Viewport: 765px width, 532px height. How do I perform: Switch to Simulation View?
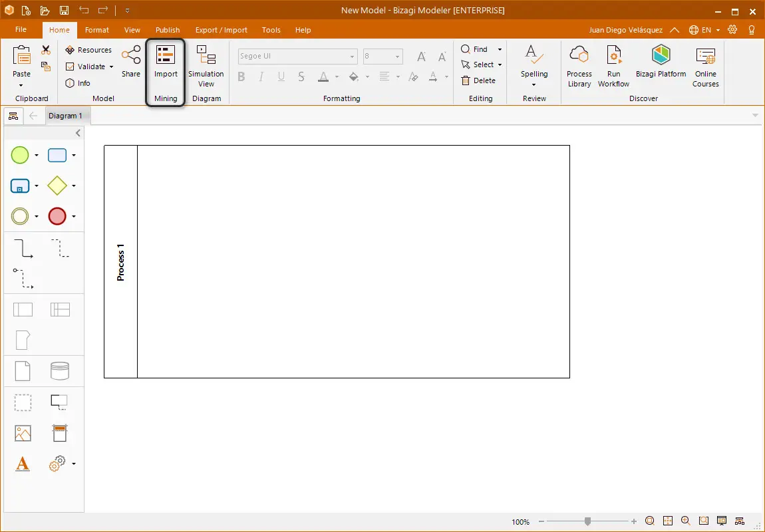pyautogui.click(x=206, y=66)
